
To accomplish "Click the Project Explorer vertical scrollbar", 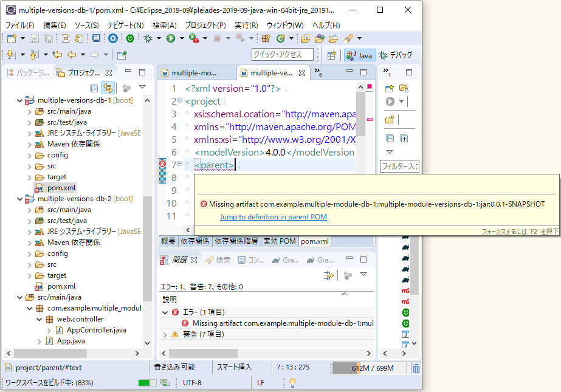I will [x=147, y=249].
